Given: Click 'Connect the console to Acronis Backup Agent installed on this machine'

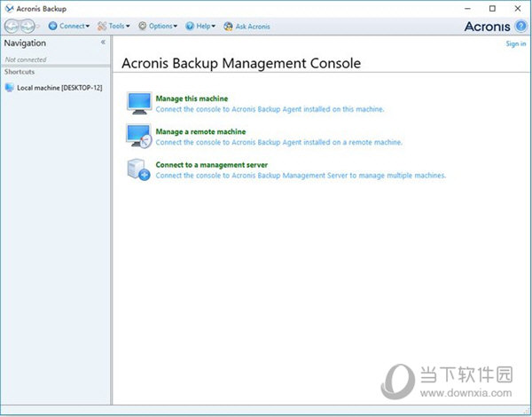Looking at the screenshot, I should pyautogui.click(x=270, y=109).
